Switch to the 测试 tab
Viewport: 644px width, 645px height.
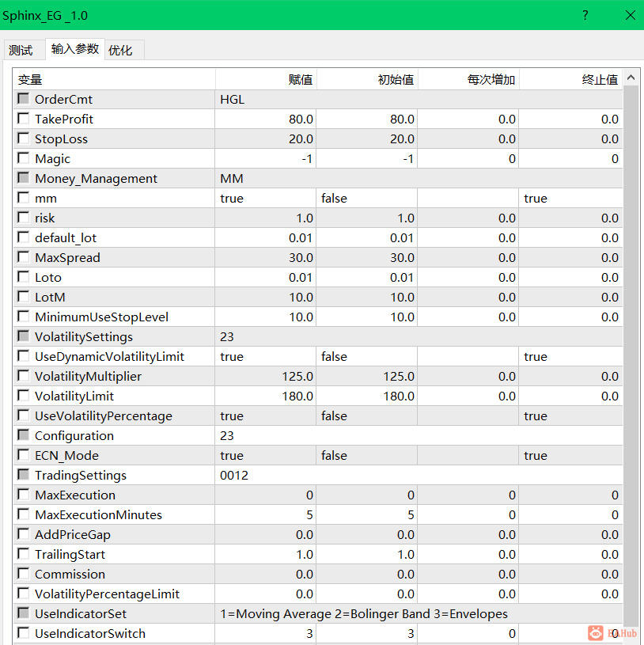tap(21, 50)
